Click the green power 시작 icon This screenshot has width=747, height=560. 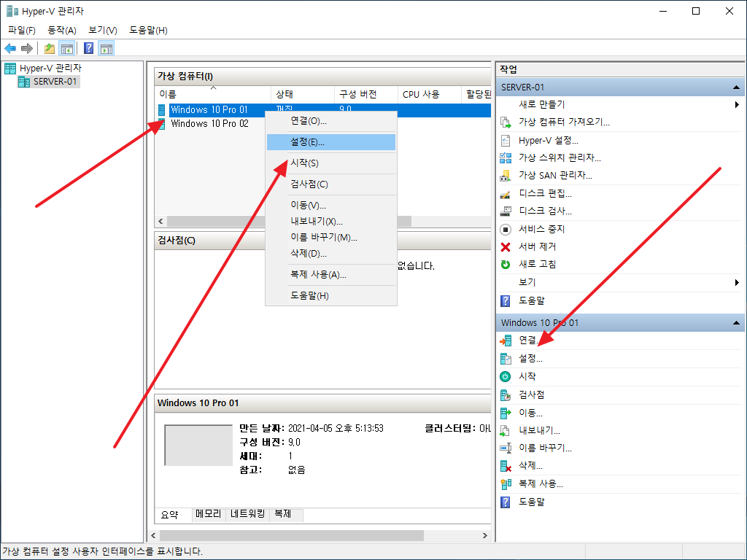click(x=506, y=377)
